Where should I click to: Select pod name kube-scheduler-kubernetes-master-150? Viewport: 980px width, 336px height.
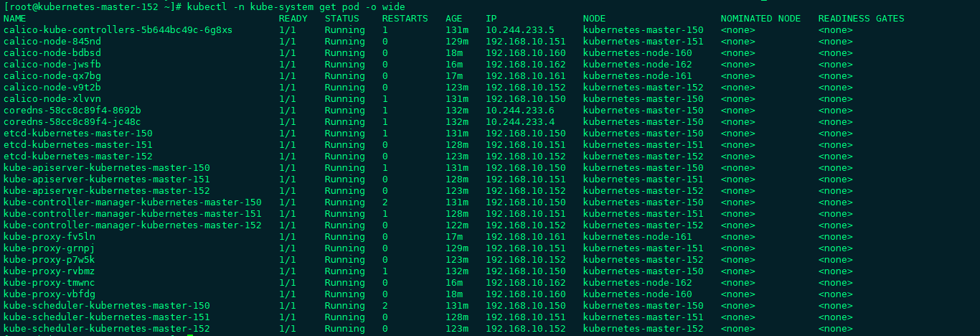click(x=107, y=306)
